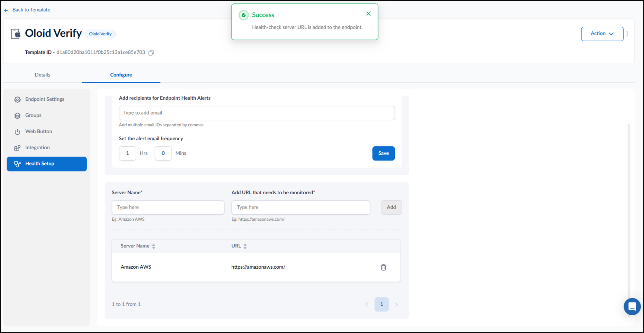
Task: Click the Oloid Verify app icon
Action: [x=16, y=34]
